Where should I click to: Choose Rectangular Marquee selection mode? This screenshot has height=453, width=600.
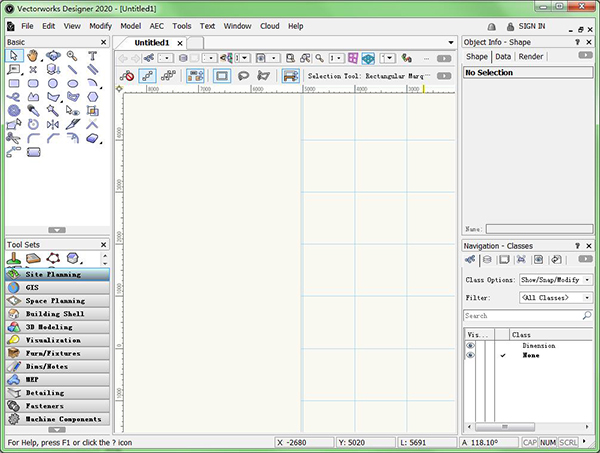click(221, 76)
